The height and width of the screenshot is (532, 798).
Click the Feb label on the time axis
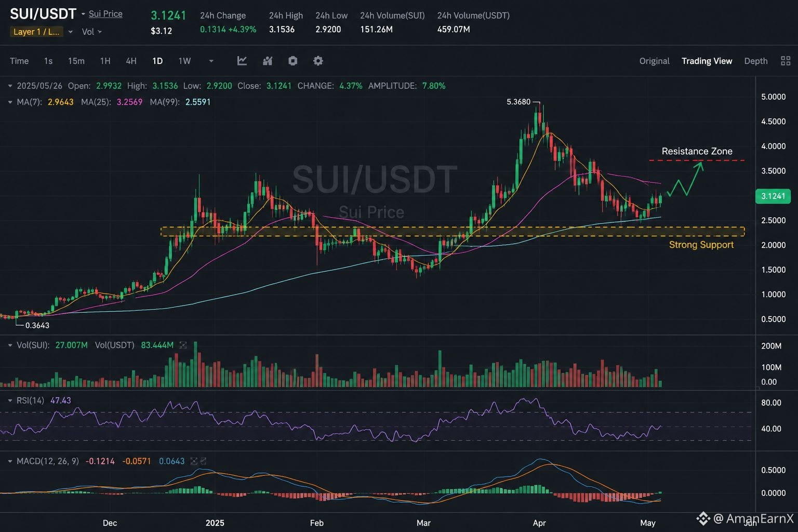(316, 523)
